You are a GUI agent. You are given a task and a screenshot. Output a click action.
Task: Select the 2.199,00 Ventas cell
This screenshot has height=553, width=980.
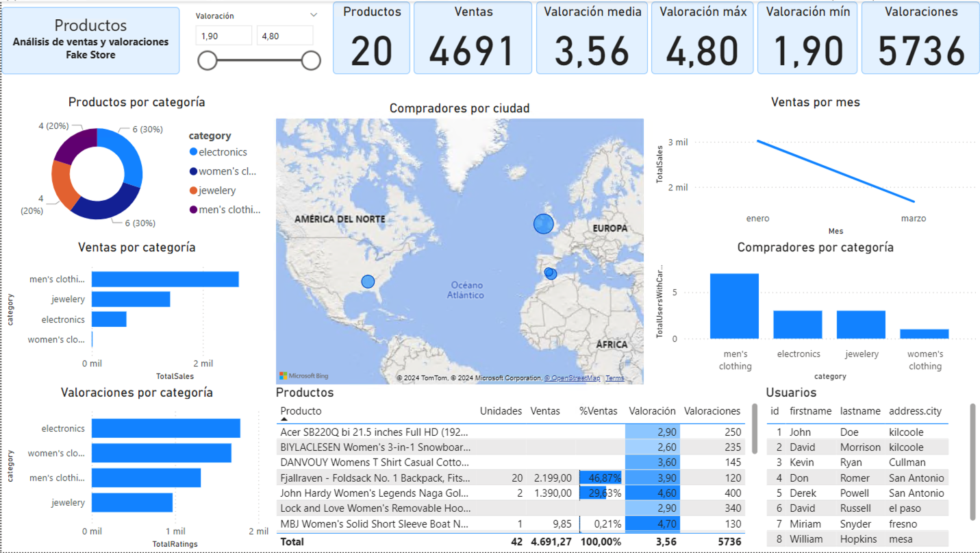[551, 478]
